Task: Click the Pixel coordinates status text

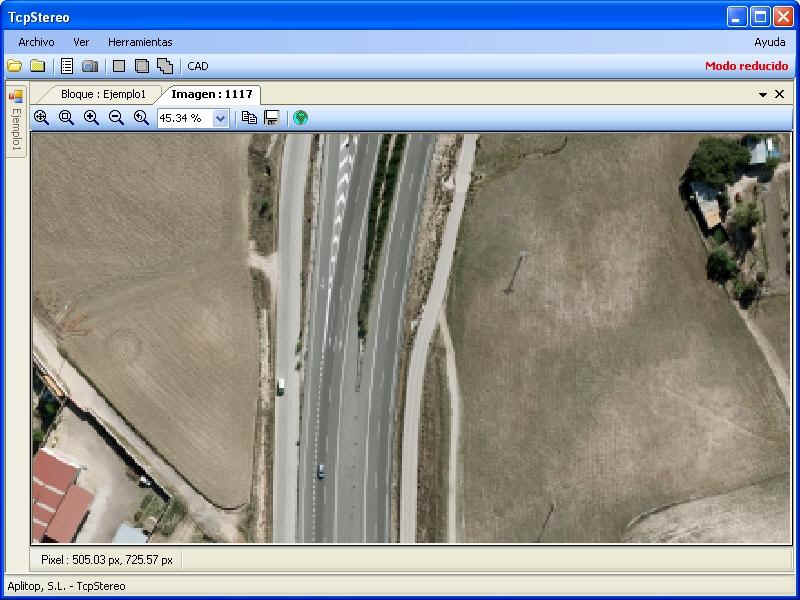Action: click(x=107, y=560)
